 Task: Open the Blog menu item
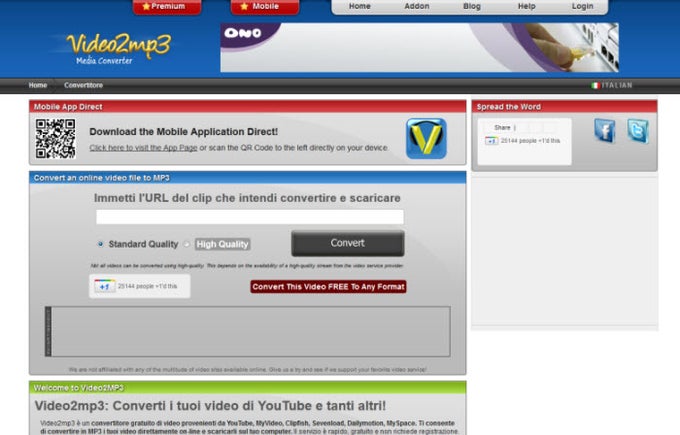[472, 7]
